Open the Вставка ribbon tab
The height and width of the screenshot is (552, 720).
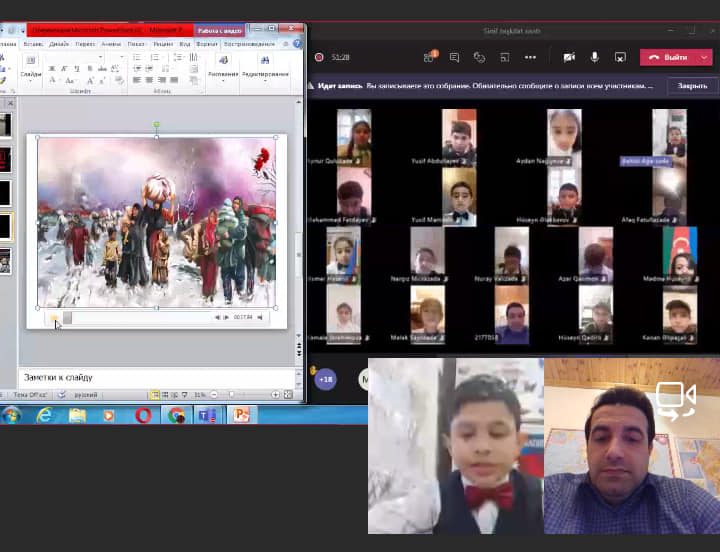pyautogui.click(x=33, y=44)
